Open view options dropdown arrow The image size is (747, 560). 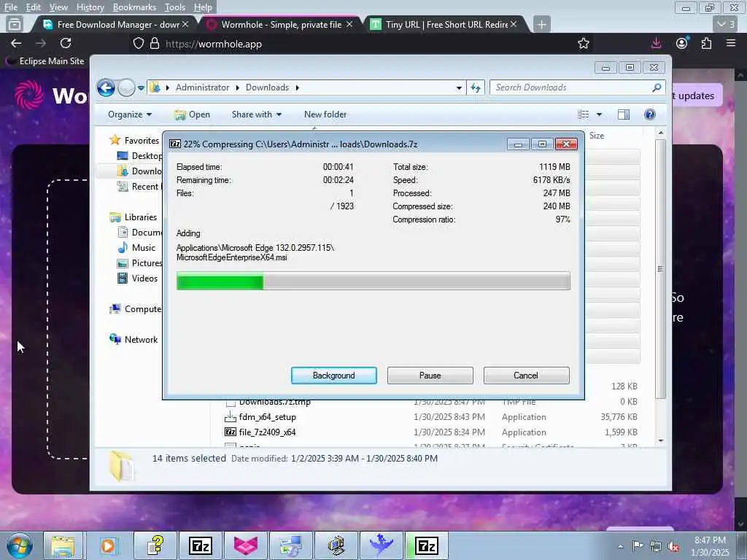click(x=599, y=114)
